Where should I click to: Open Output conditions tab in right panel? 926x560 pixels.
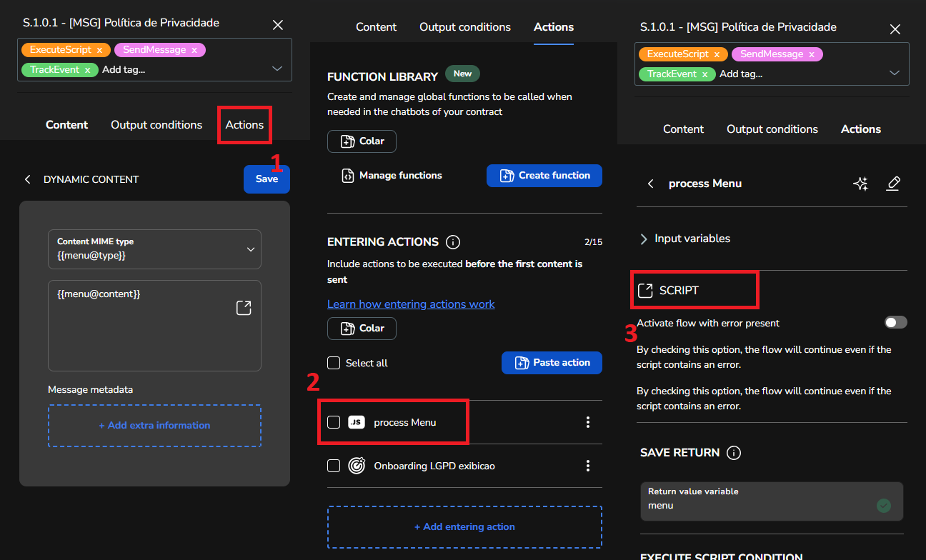[x=772, y=129]
